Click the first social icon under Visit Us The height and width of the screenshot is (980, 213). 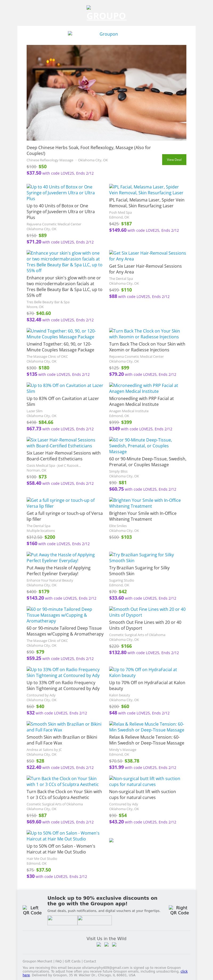[x=99, y=944]
